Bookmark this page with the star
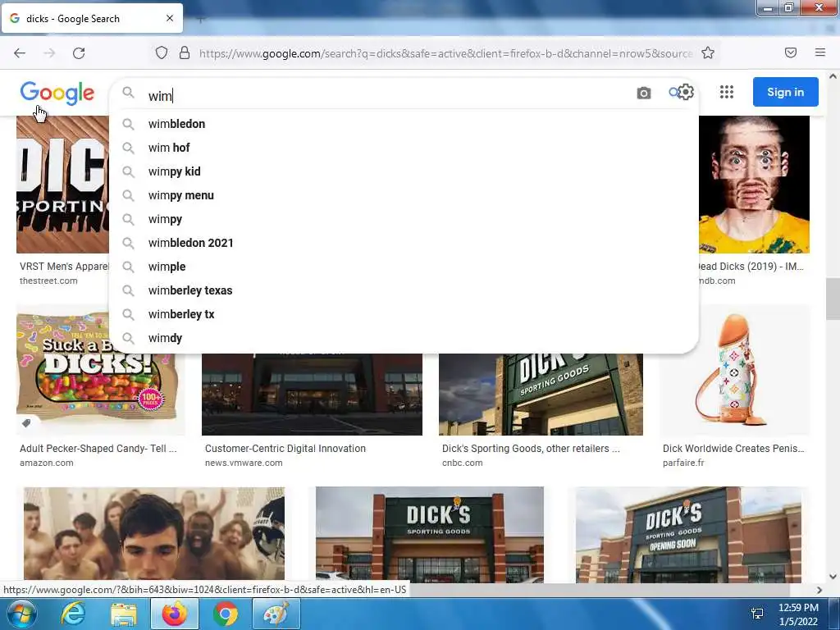The width and height of the screenshot is (840, 630). tap(708, 53)
